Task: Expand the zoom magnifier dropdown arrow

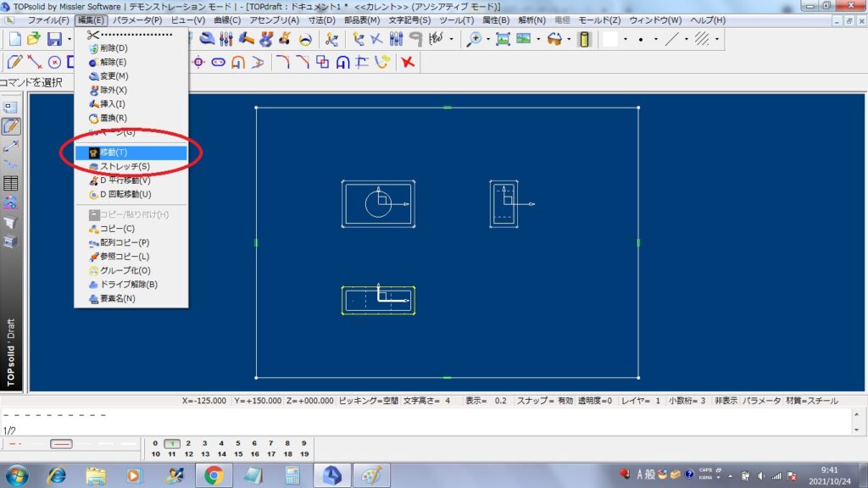Action: coord(487,39)
